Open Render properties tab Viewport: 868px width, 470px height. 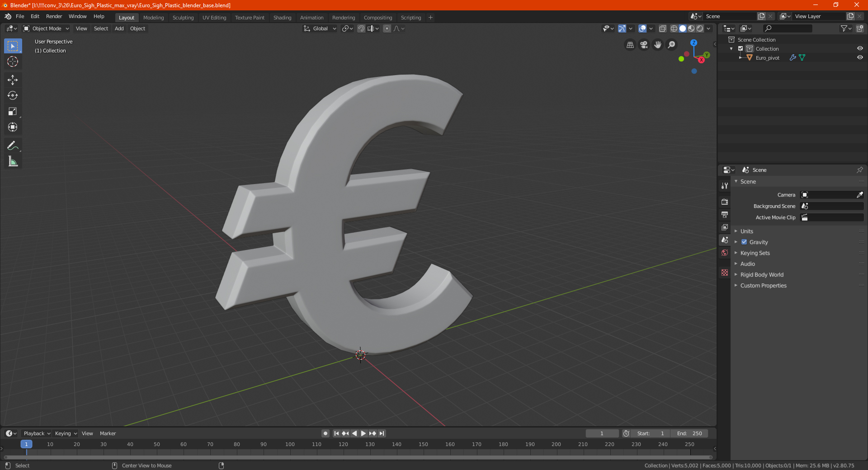(725, 202)
